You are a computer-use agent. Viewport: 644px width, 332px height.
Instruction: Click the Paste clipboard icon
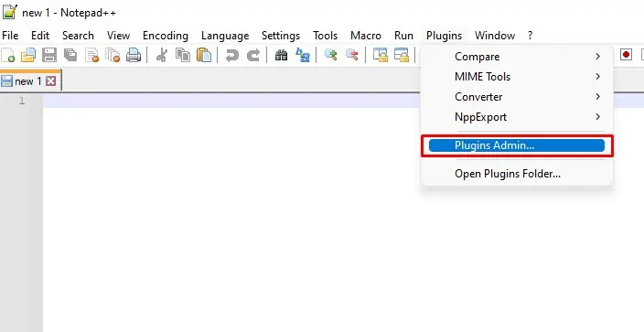click(204, 55)
